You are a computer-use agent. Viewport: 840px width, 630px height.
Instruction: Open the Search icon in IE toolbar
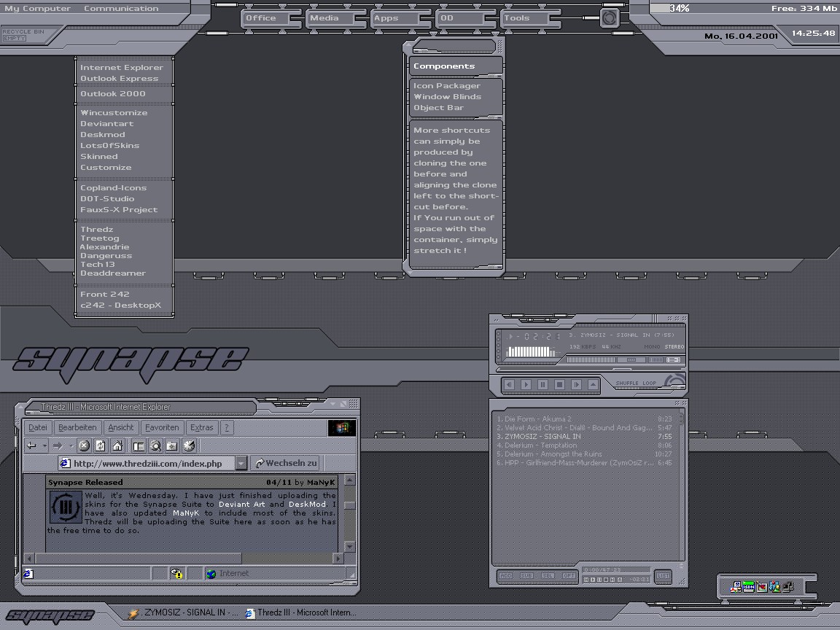155,446
